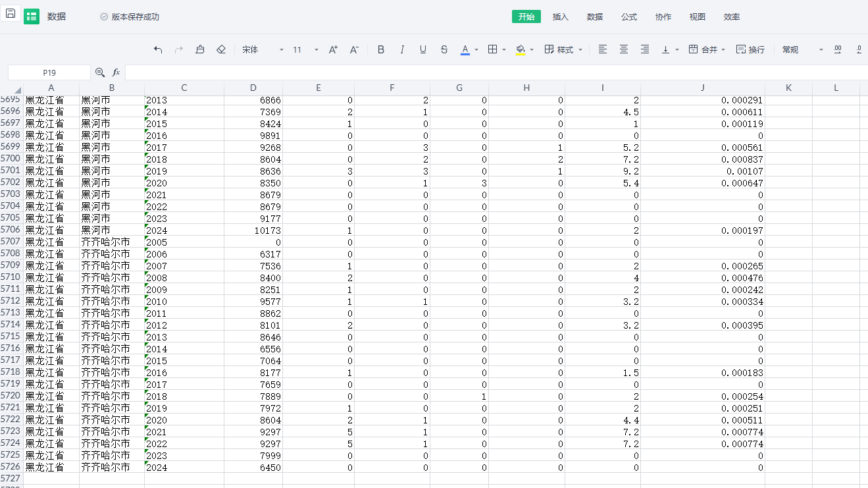Switch to the 插入 tab
Image resolution: width=868 pixels, height=488 pixels.
pyautogui.click(x=561, y=16)
